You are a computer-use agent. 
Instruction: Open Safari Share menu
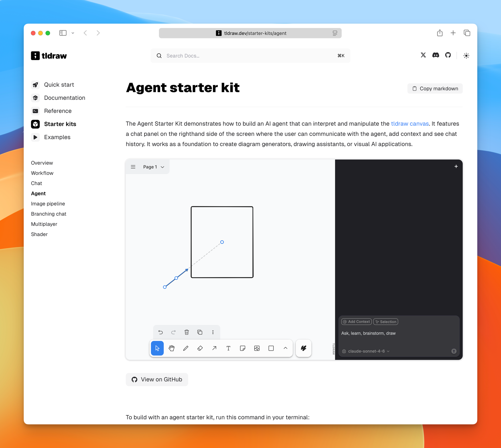click(x=440, y=33)
